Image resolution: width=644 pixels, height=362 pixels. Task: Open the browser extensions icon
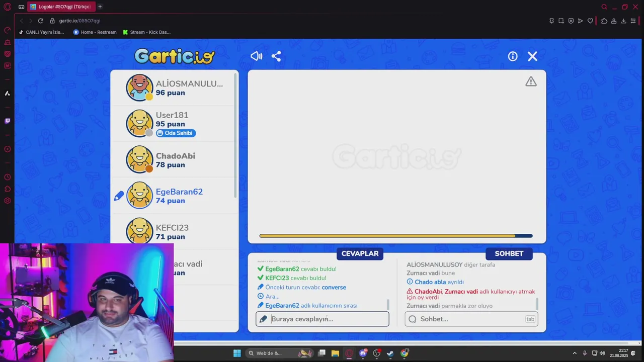[604, 21]
